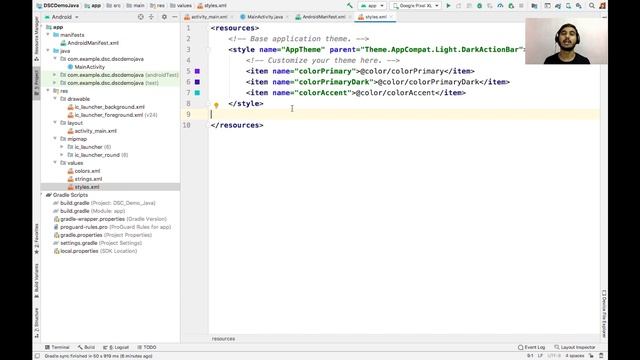The height and width of the screenshot is (360, 640).
Task: Open the Build tool window tab
Action: (86, 347)
